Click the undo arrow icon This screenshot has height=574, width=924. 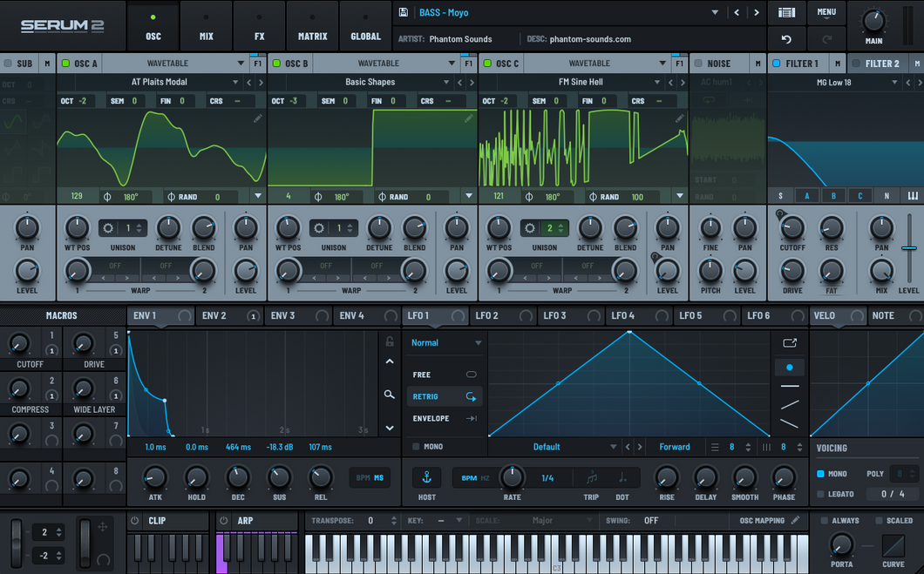786,39
